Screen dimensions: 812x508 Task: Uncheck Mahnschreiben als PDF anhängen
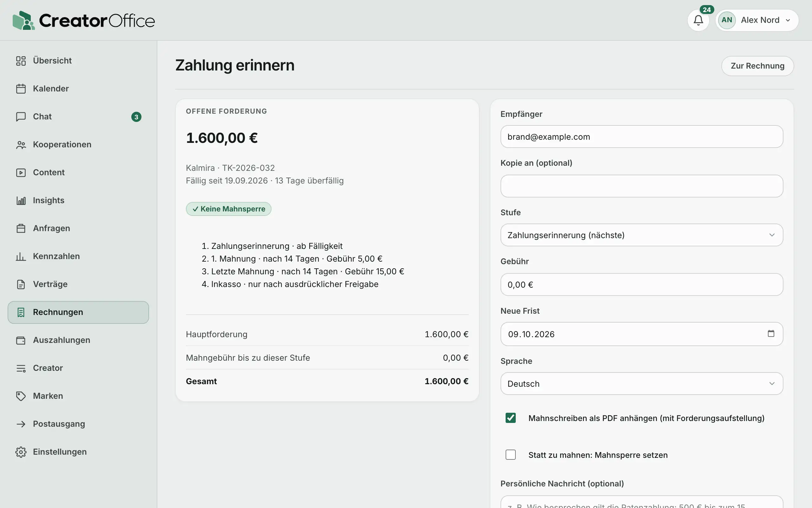pos(510,418)
